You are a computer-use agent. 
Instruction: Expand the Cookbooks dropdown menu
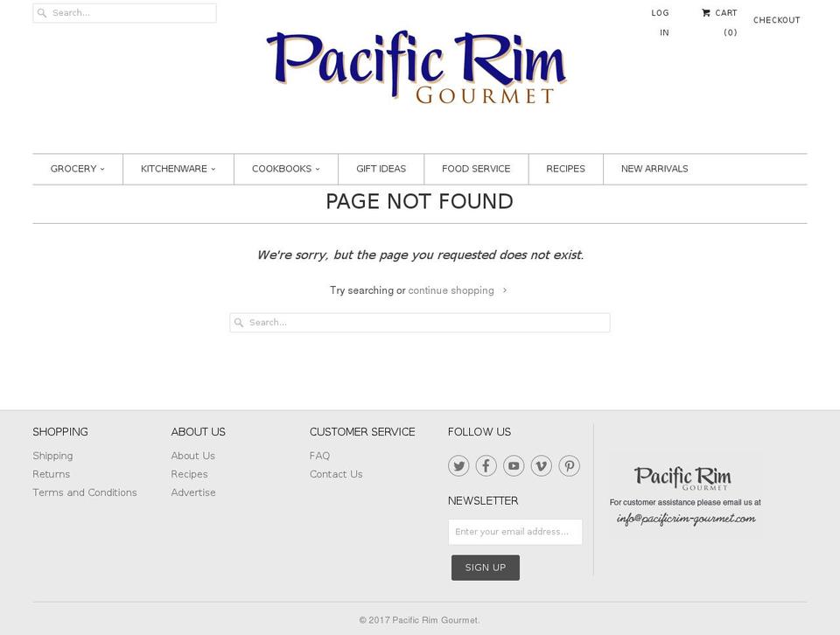(286, 169)
